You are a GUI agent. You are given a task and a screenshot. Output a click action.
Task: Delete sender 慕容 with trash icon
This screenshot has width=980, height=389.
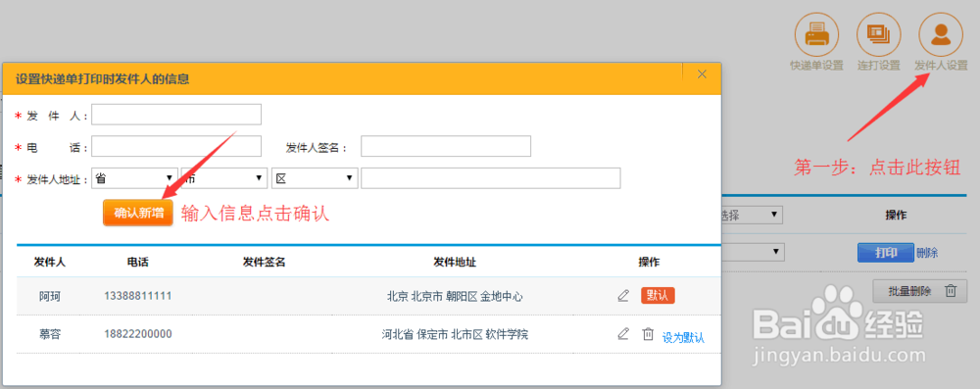[648, 334]
